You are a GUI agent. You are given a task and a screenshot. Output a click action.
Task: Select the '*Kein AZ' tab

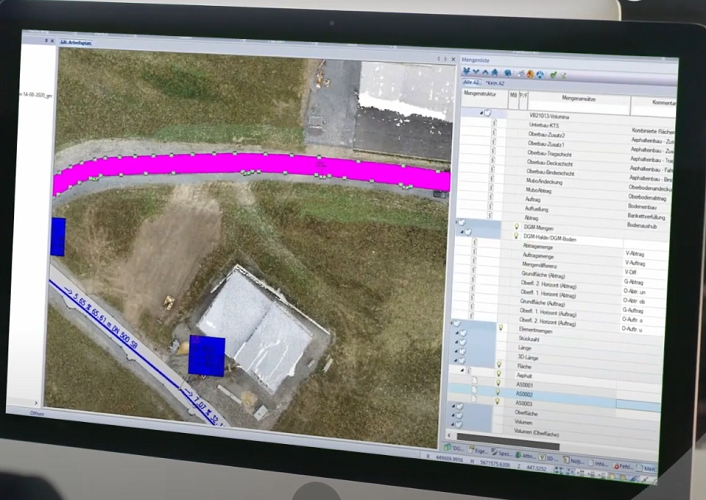pyautogui.click(x=495, y=83)
